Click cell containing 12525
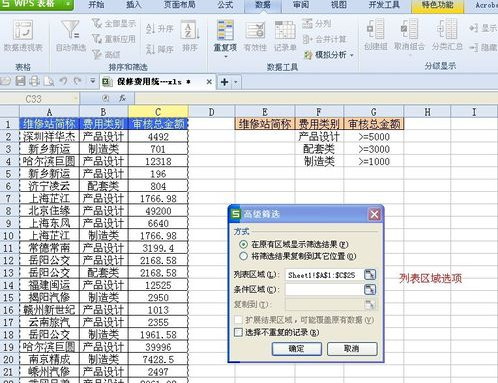The width and height of the screenshot is (498, 383). [158, 285]
